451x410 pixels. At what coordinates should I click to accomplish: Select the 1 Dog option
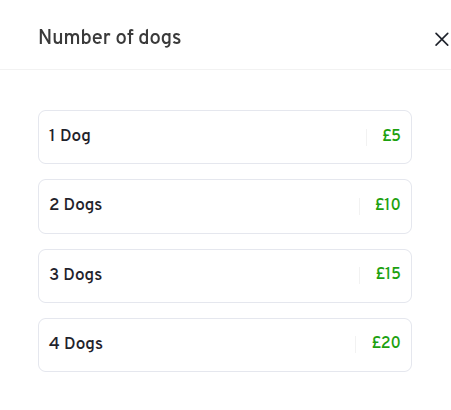[x=225, y=137]
